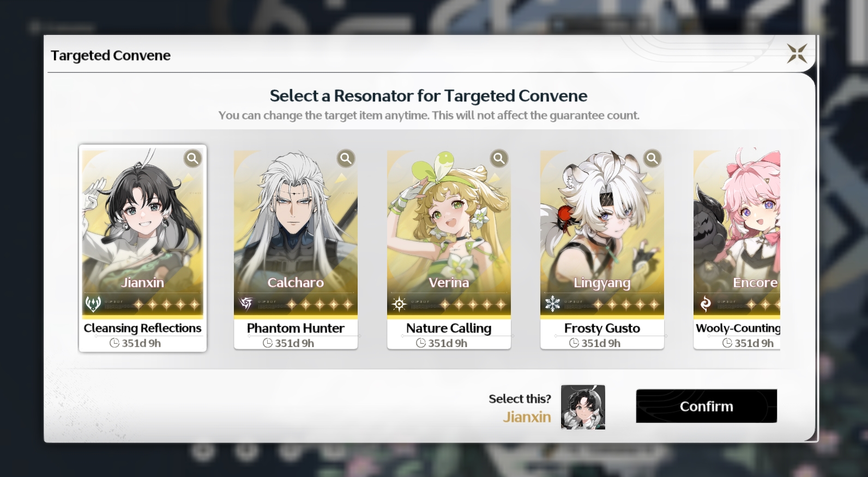Viewport: 868px width, 477px height.
Task: Click the Phantom Hunter banner label
Action: [296, 328]
